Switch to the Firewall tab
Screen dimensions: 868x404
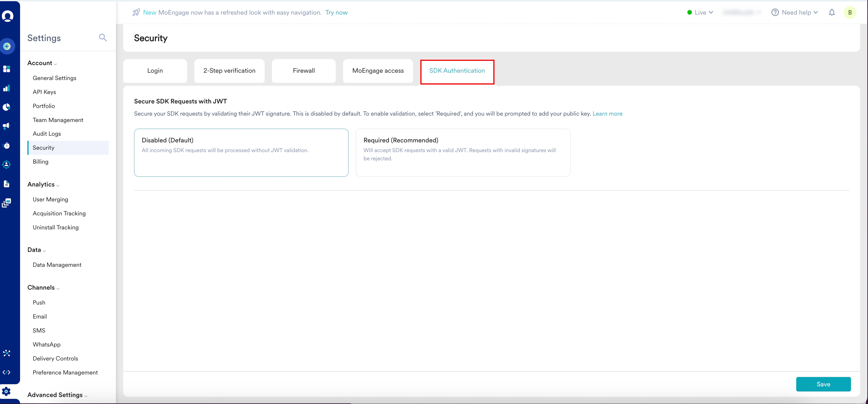pos(304,71)
